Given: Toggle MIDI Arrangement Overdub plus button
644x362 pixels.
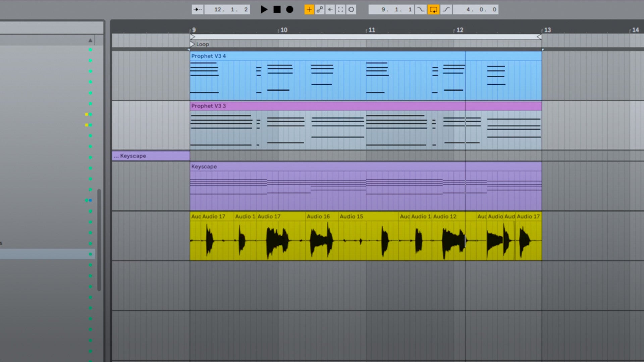Looking at the screenshot, I should tap(309, 10).
